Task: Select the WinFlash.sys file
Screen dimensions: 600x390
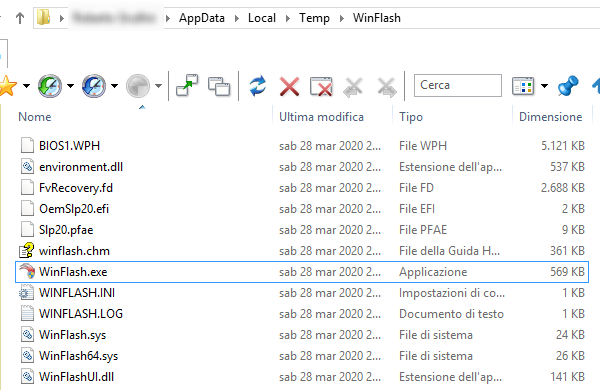Action: click(x=302, y=335)
